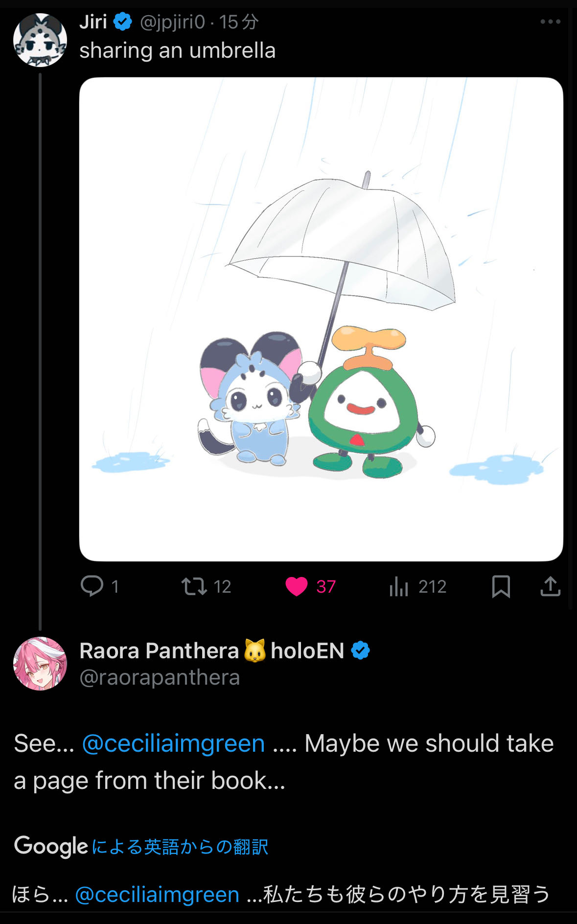Open the Jiri display name
This screenshot has width=577, height=924.
pos(93,22)
